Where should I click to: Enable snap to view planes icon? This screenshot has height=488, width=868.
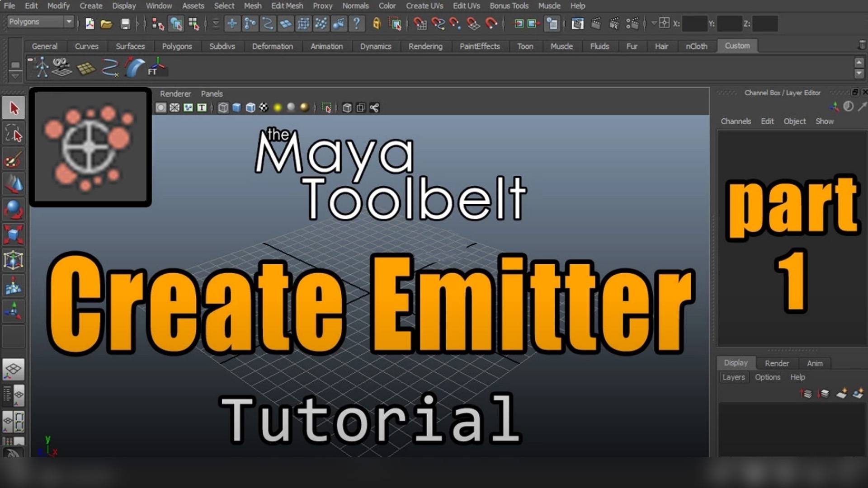(473, 23)
